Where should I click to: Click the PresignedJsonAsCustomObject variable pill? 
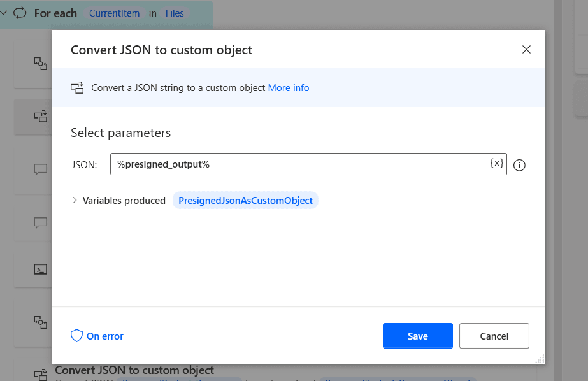click(245, 200)
